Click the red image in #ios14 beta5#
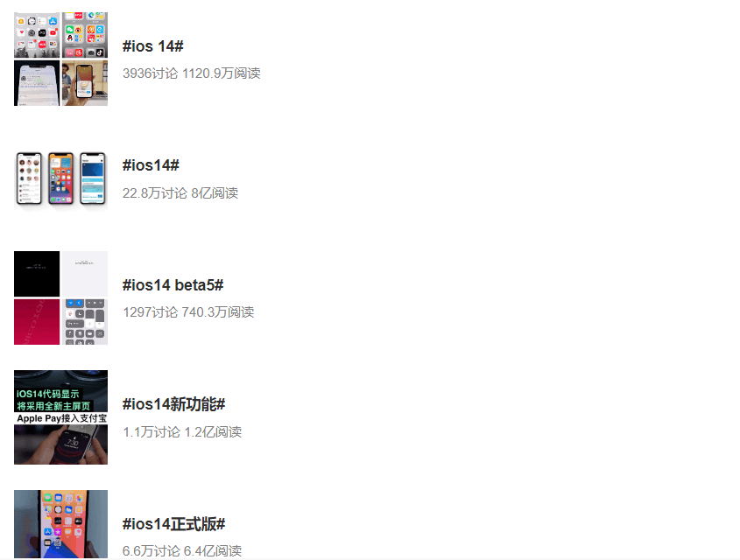The width and height of the screenshot is (740, 560). coord(37,322)
